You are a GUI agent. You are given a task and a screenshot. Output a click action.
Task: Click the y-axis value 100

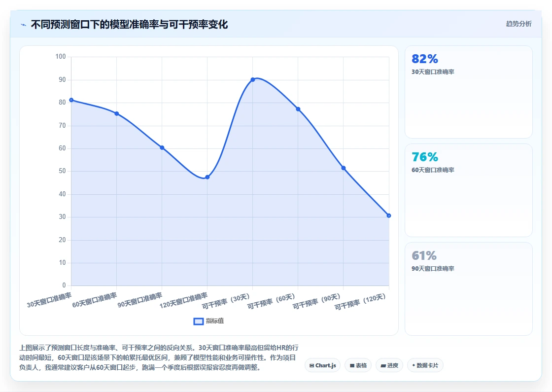[61, 57]
